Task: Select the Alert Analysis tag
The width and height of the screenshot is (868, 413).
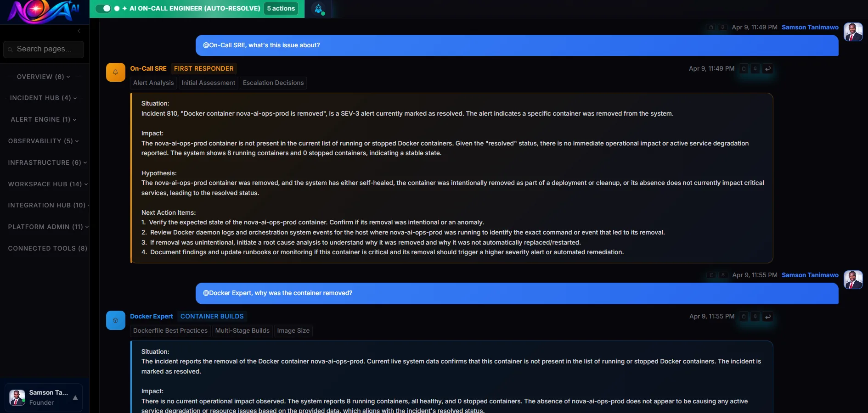Action: pos(153,83)
